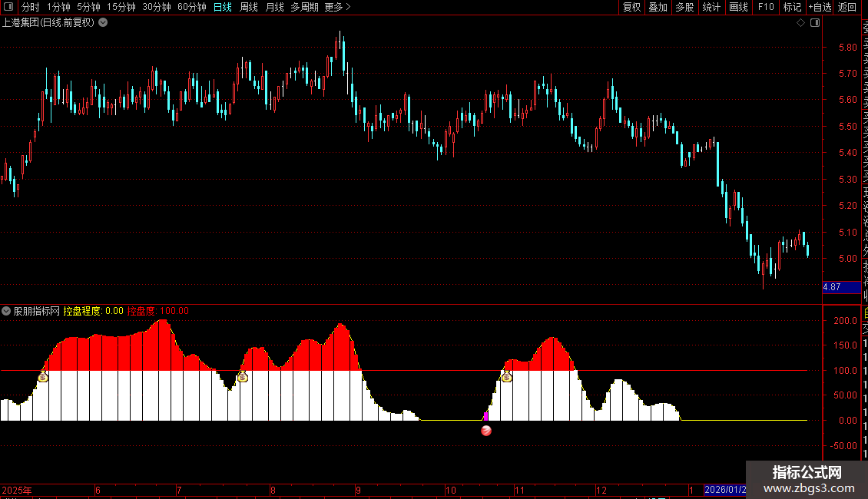
Task: Select the 1分钟 period tab
Action: (58, 7)
